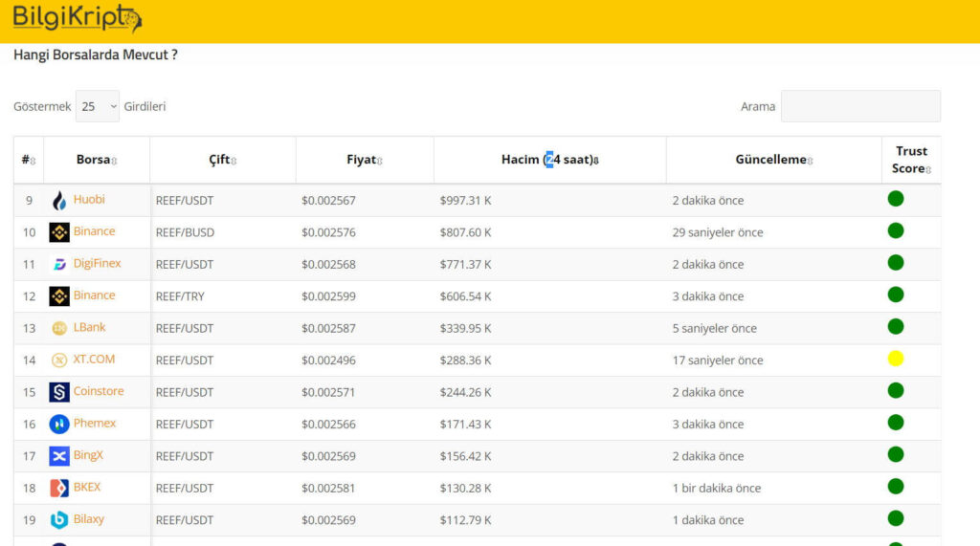Viewport: 980px width, 546px height.
Task: Open the DigiFinex exchange link
Action: (x=97, y=263)
